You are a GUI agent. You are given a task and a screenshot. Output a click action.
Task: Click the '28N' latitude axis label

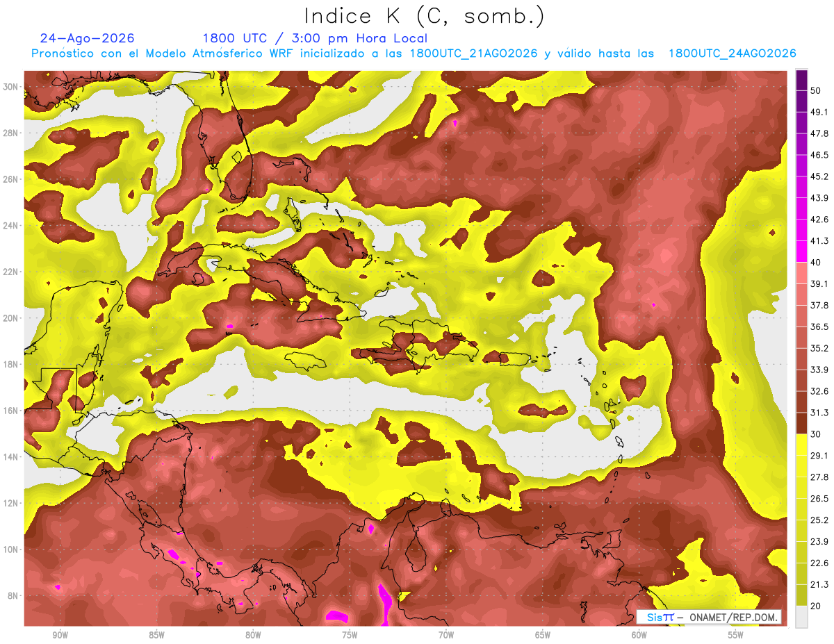coord(10,133)
